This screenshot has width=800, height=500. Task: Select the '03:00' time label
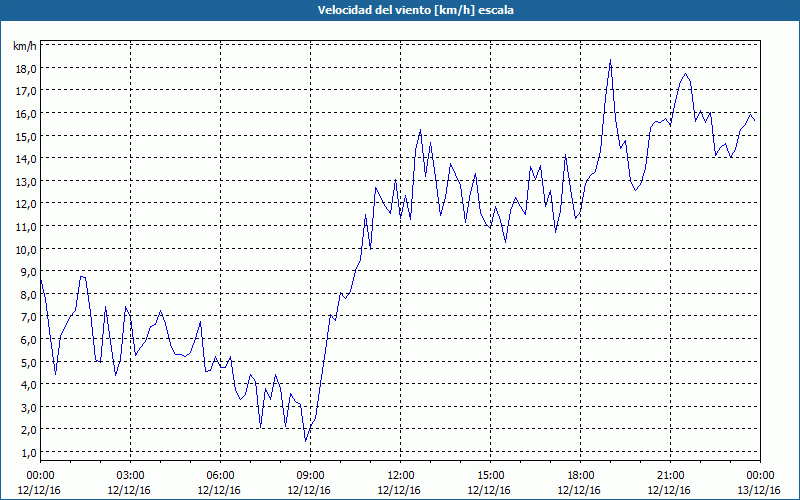(130, 475)
